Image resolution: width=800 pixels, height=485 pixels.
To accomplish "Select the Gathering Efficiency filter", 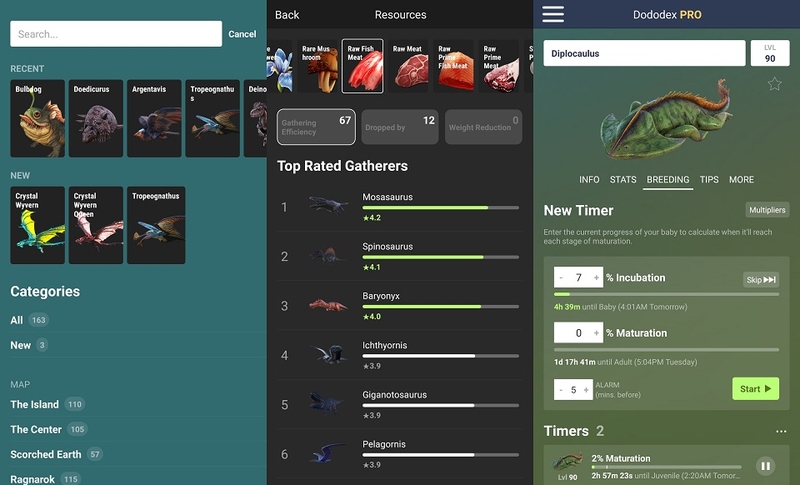I will (316, 127).
